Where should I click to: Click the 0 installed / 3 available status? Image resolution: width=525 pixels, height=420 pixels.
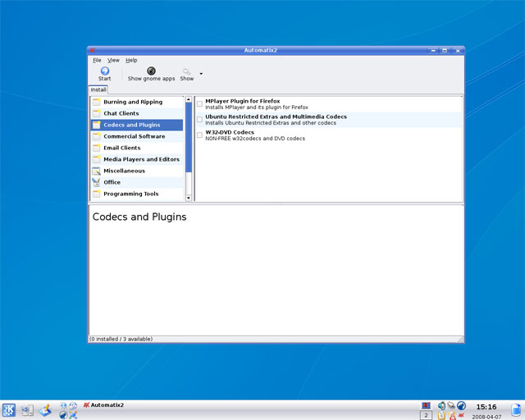121,339
